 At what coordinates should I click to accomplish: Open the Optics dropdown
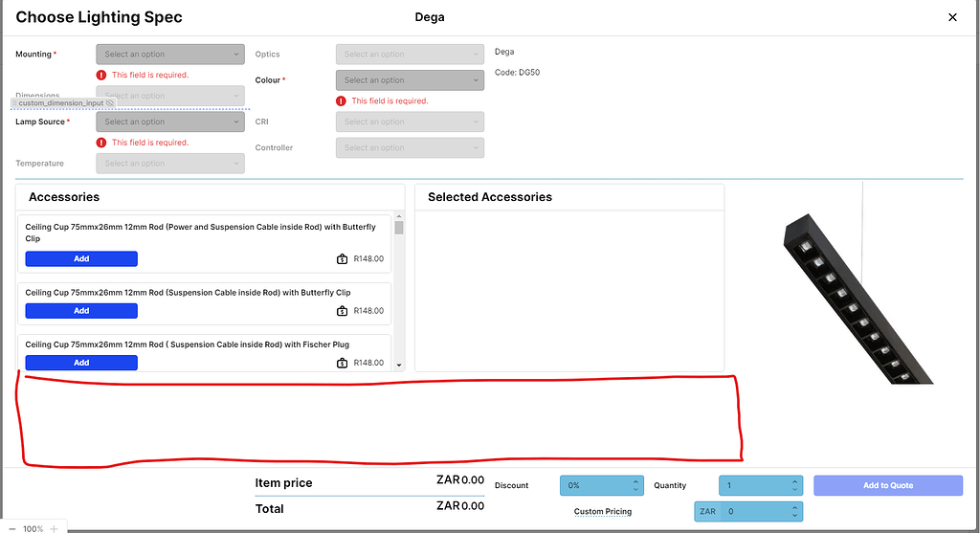pyautogui.click(x=410, y=55)
